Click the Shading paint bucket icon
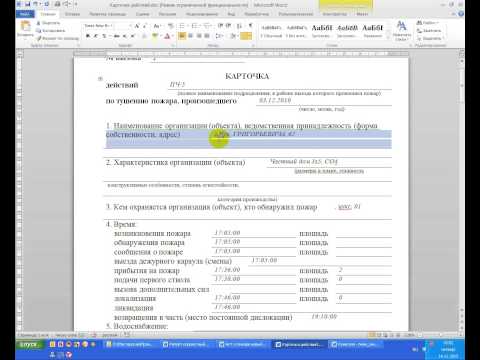Viewport: 480px width, 360px height. [234, 36]
